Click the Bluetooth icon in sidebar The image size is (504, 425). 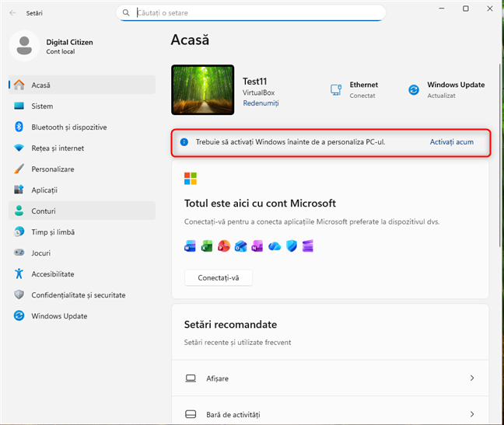tap(19, 127)
